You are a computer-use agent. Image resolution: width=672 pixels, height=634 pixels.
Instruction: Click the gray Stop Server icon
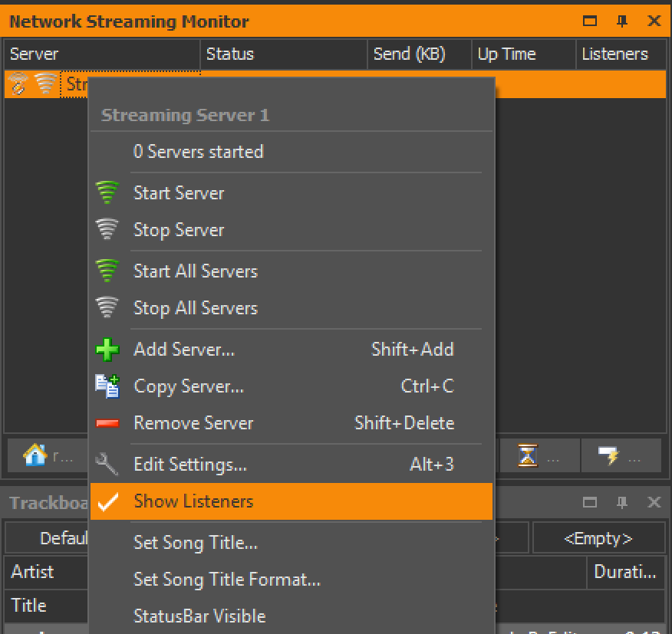[x=107, y=229]
